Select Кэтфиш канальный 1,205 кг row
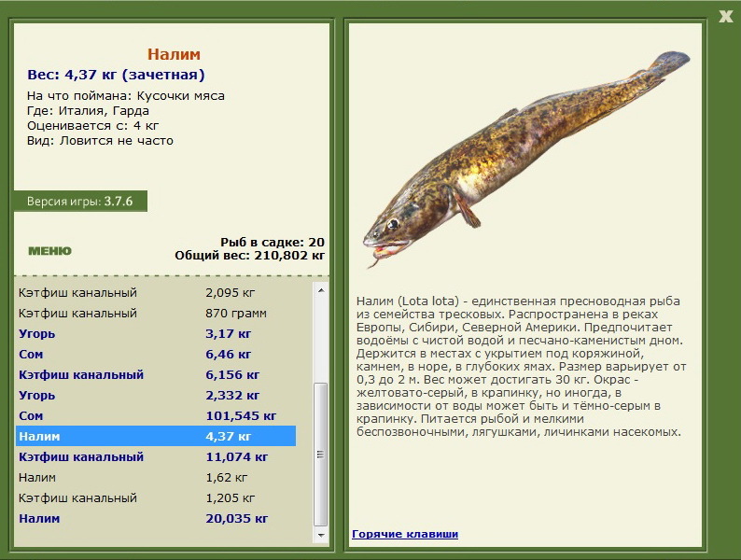 click(x=155, y=497)
